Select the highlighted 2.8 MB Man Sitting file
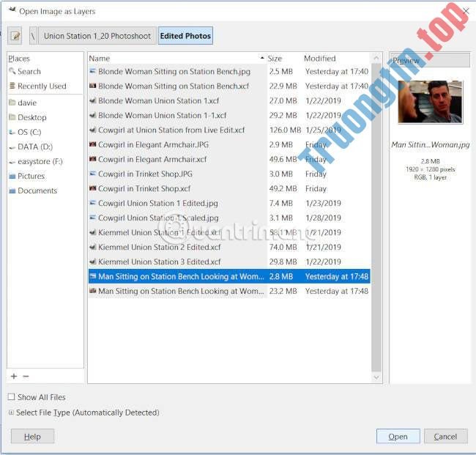This screenshot has width=476, height=455. pyautogui.click(x=229, y=276)
